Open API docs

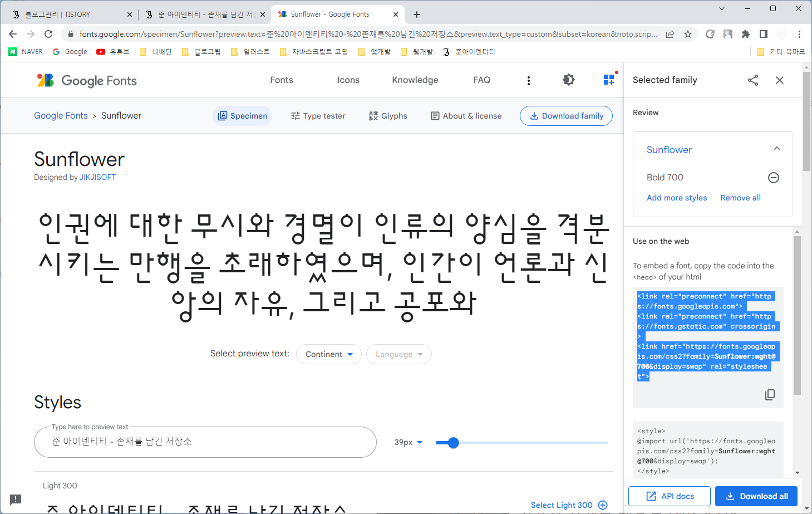tap(670, 496)
